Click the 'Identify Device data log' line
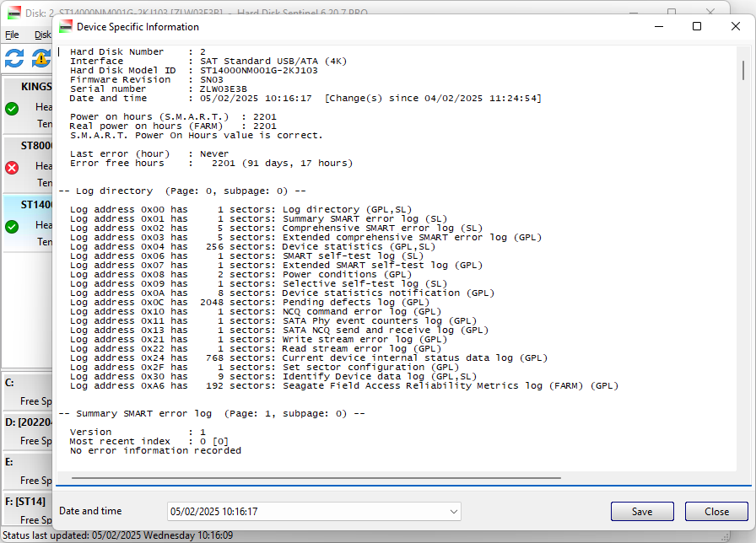Screen dimensions: 756x543 click(273, 377)
